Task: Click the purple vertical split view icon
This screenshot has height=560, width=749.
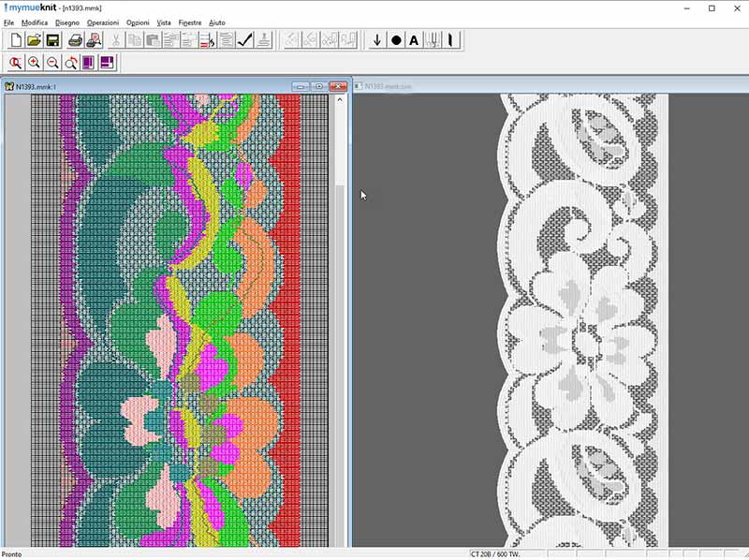Action: [x=88, y=63]
